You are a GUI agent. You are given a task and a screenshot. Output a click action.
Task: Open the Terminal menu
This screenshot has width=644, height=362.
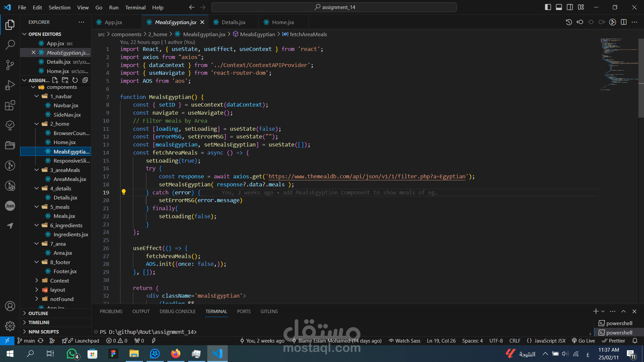(135, 7)
